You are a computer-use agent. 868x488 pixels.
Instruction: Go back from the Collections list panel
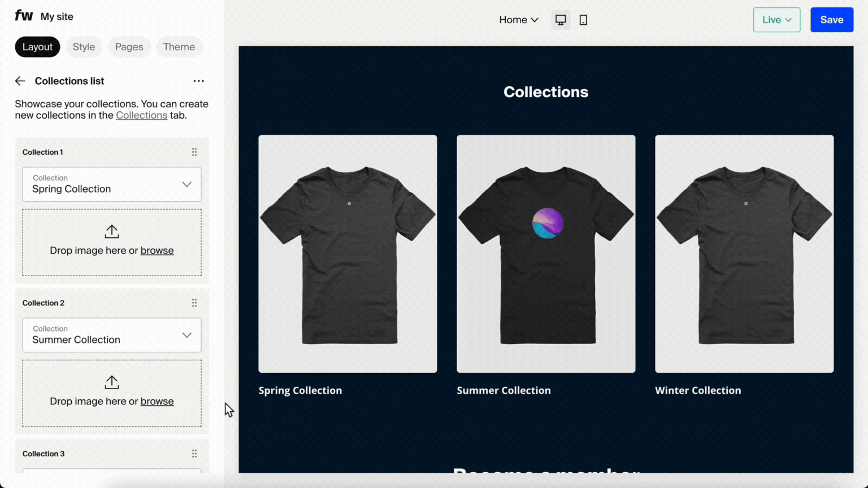coord(20,81)
